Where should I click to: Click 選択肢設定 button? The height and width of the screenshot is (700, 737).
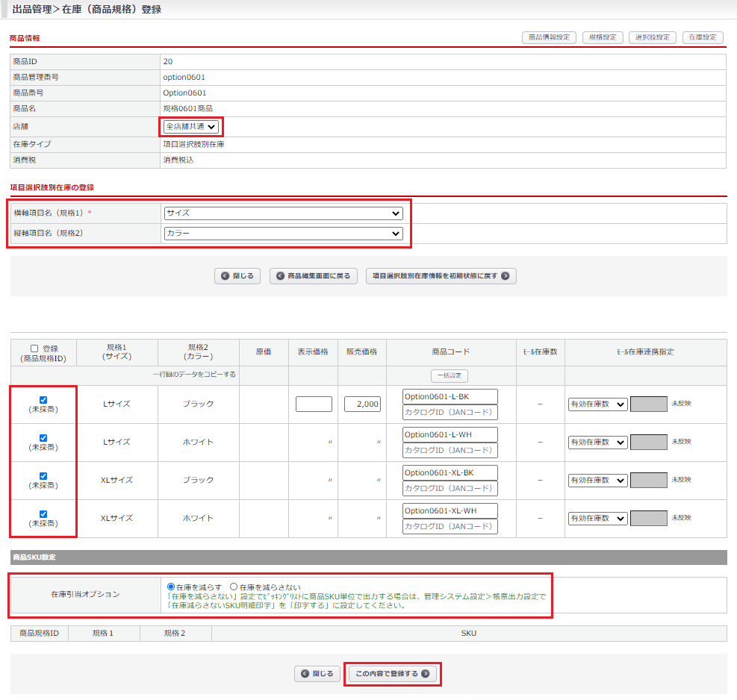(x=653, y=37)
